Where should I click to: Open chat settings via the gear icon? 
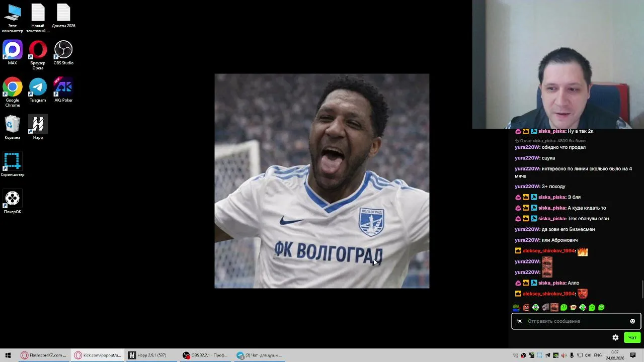pos(615,338)
